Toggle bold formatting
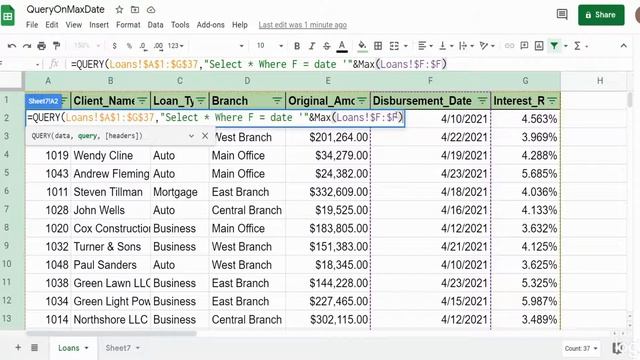The width and height of the screenshot is (640, 360). (x=297, y=46)
